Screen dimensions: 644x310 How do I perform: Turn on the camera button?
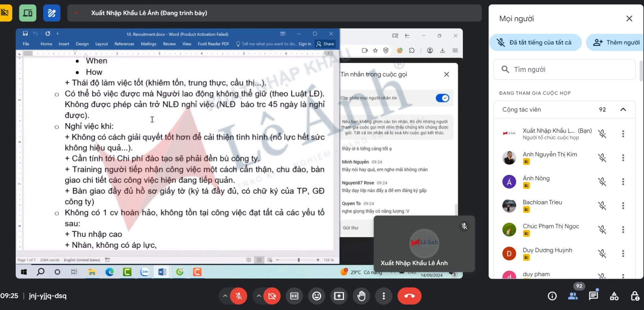(x=272, y=296)
